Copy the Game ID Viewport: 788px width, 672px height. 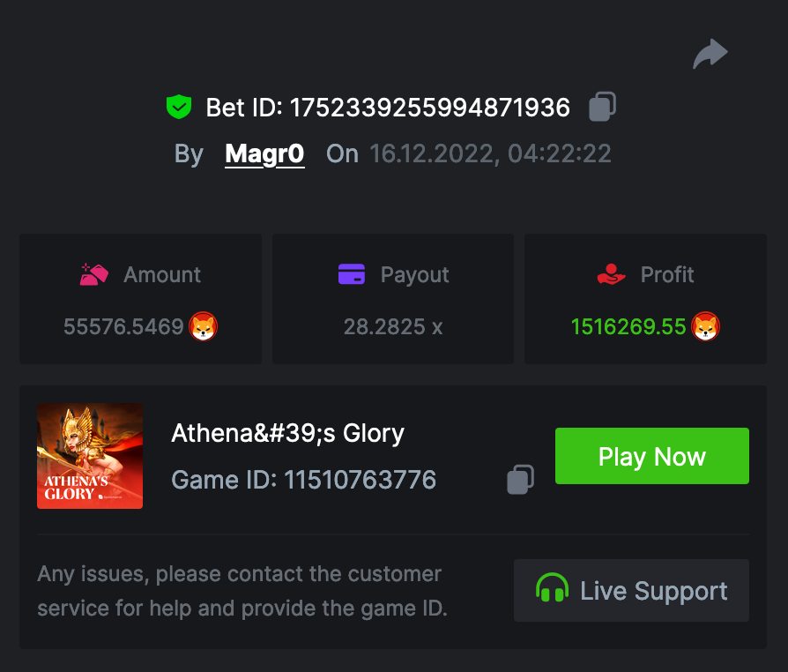[x=520, y=479]
